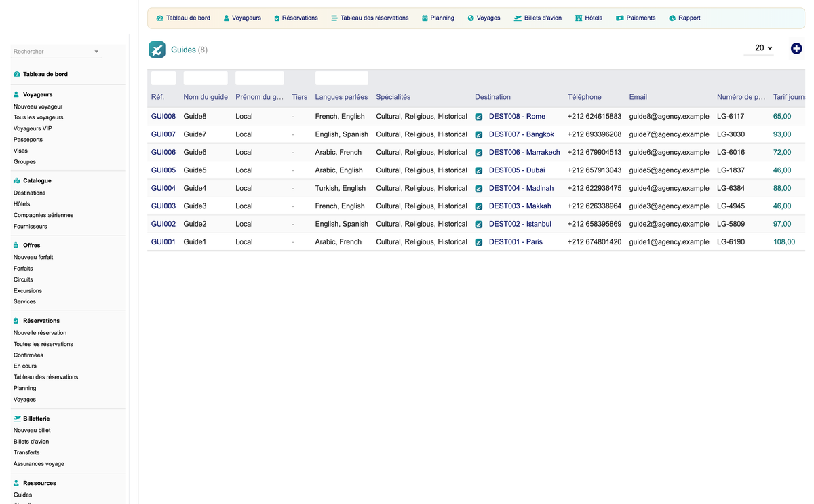Select Nouveau voyageur in sidebar
The image size is (814, 504).
click(38, 106)
